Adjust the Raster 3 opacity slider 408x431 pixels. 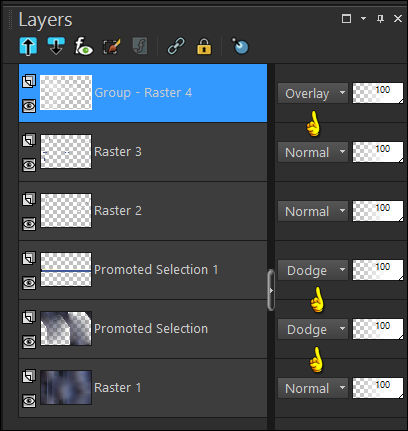378,152
